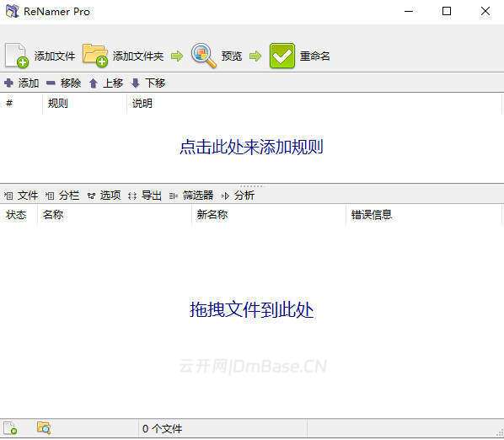Click the 拖拽文件到此处 drop area text
The height and width of the screenshot is (440, 504).
[251, 310]
